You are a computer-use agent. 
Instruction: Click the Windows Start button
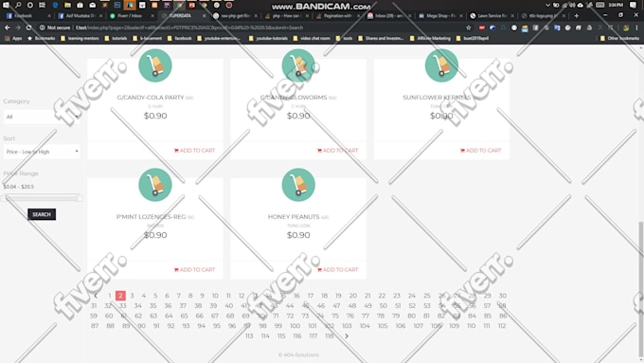[6, 5]
